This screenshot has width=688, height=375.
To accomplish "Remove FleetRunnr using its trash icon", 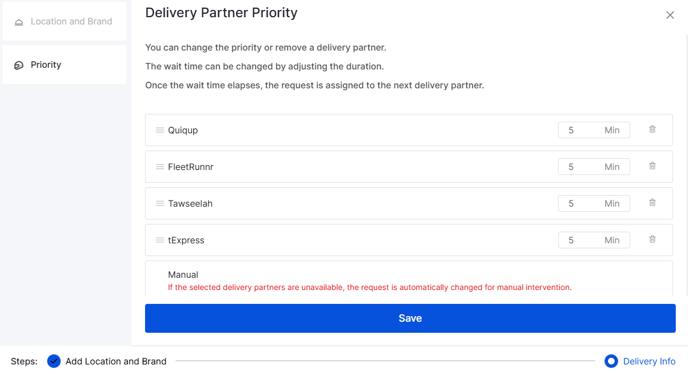I will 652,166.
